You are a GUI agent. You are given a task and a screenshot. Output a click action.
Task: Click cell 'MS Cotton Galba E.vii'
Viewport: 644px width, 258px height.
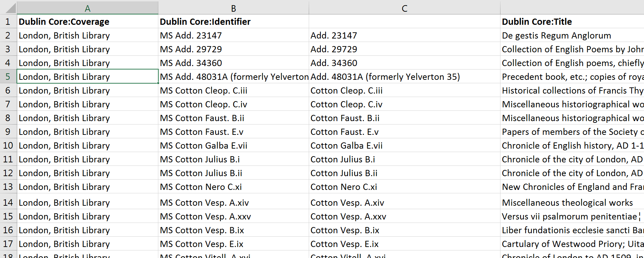click(x=233, y=146)
